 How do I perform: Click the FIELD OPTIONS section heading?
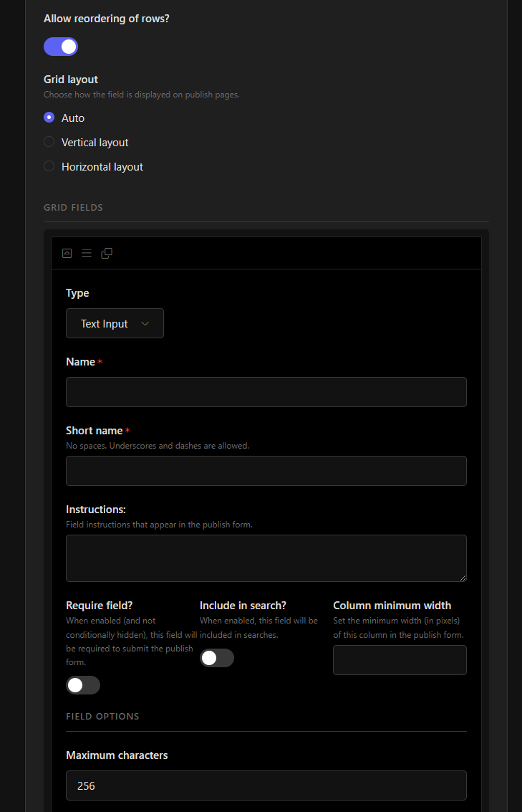(102, 717)
